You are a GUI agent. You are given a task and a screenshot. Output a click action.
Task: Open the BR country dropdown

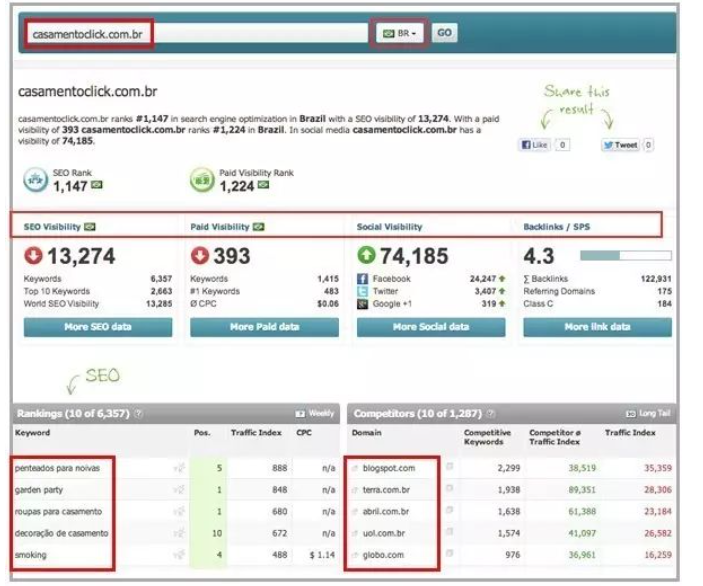point(399,33)
